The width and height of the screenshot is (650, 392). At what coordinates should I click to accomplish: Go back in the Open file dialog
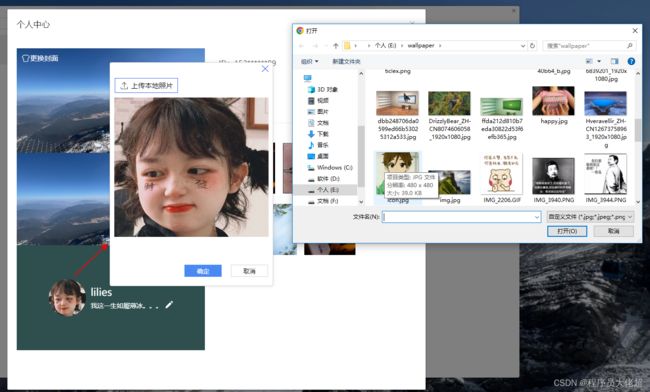click(301, 46)
